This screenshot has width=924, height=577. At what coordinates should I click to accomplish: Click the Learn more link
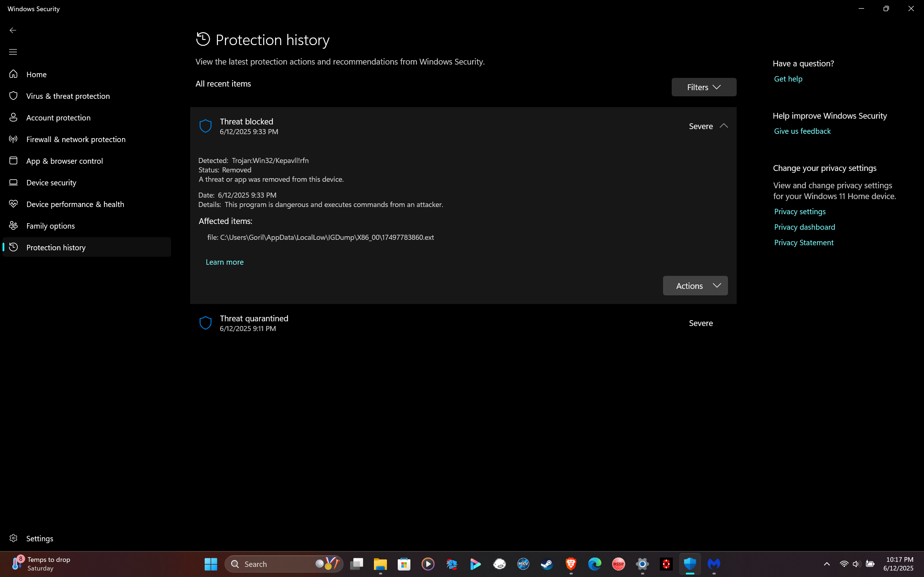225,262
